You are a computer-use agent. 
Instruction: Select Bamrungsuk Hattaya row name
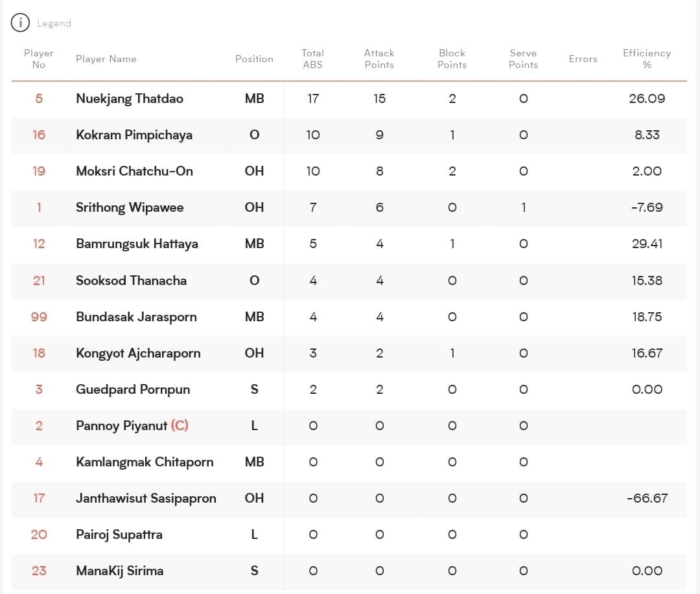(x=137, y=244)
